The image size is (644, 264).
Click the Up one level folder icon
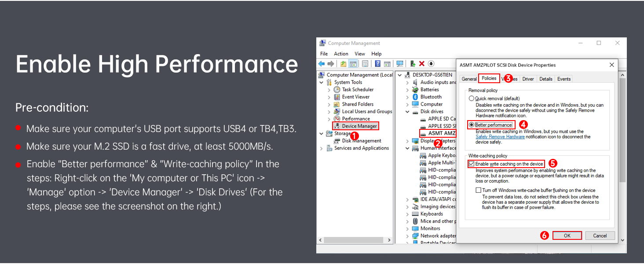point(343,64)
